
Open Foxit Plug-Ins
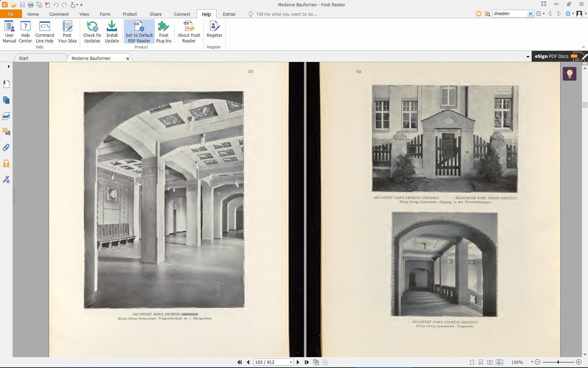point(164,32)
